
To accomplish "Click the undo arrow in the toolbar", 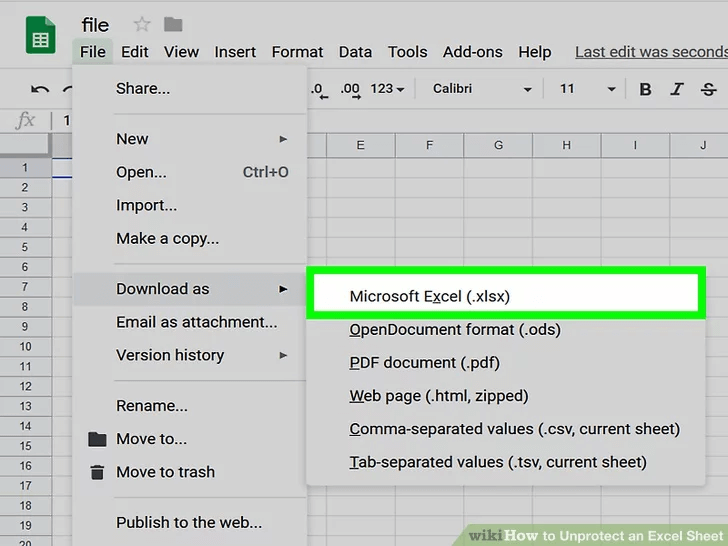I will click(40, 89).
